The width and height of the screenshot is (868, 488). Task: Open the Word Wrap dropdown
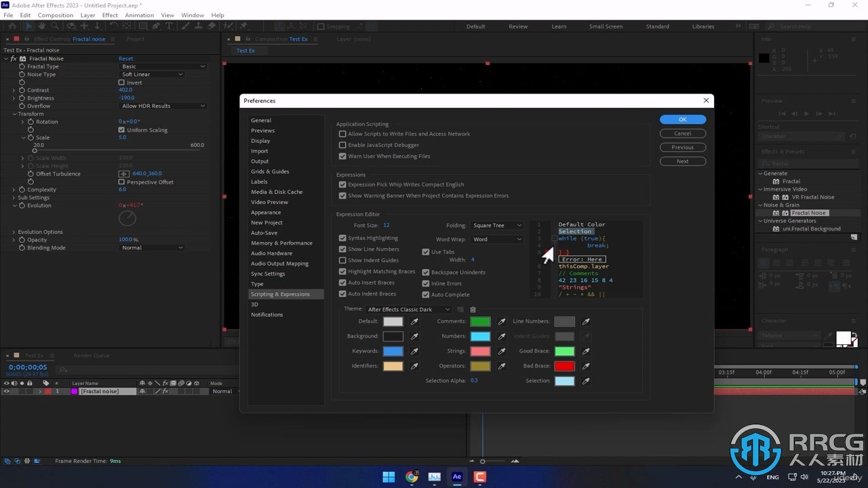pos(497,239)
